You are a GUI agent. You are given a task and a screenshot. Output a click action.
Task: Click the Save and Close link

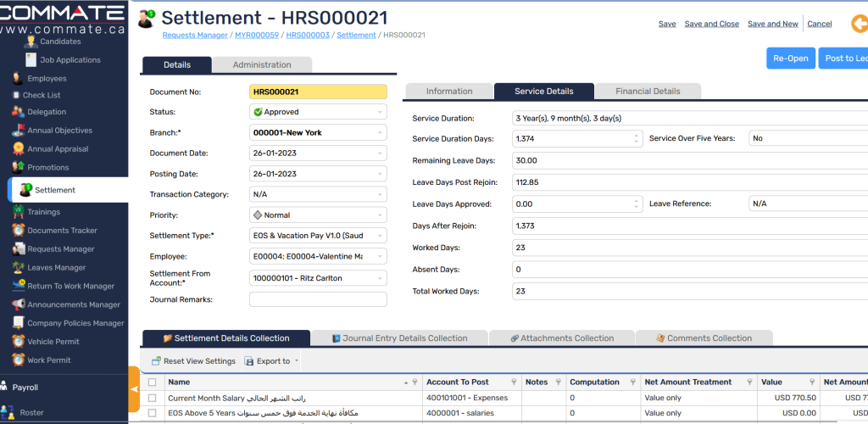point(711,24)
